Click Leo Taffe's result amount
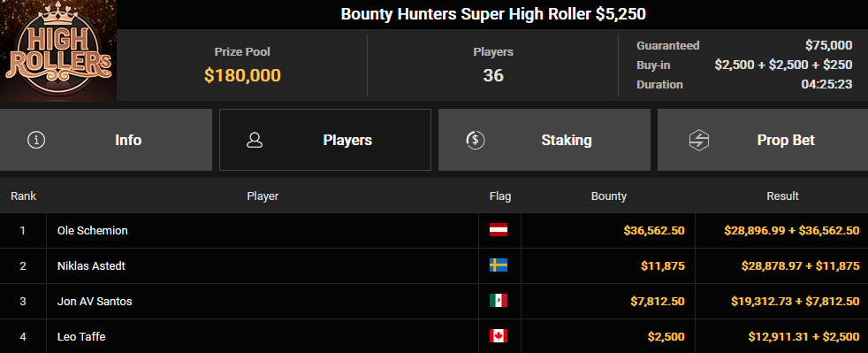Viewport: 868px width, 353px height. pyautogui.click(x=803, y=336)
